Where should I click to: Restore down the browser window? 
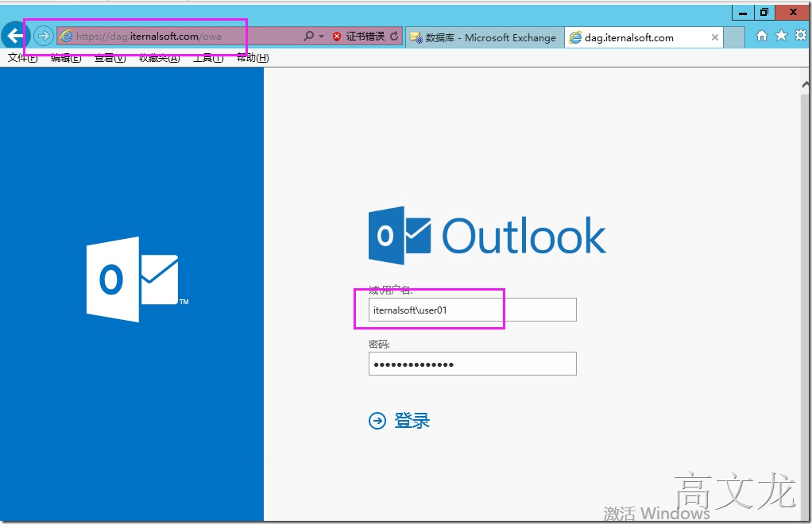coord(764,13)
